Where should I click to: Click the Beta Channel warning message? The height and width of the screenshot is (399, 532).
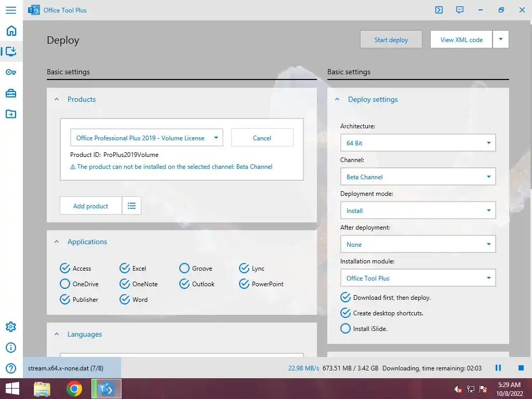tap(171, 167)
